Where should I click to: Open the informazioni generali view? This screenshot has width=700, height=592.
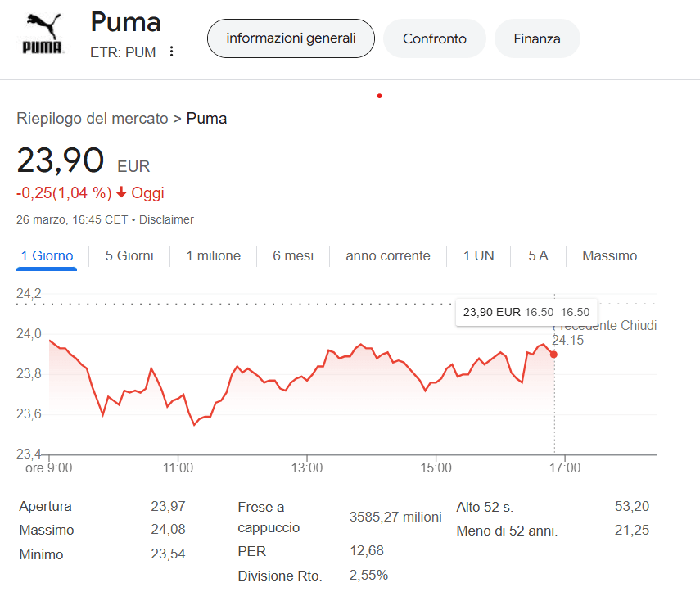tap(291, 38)
